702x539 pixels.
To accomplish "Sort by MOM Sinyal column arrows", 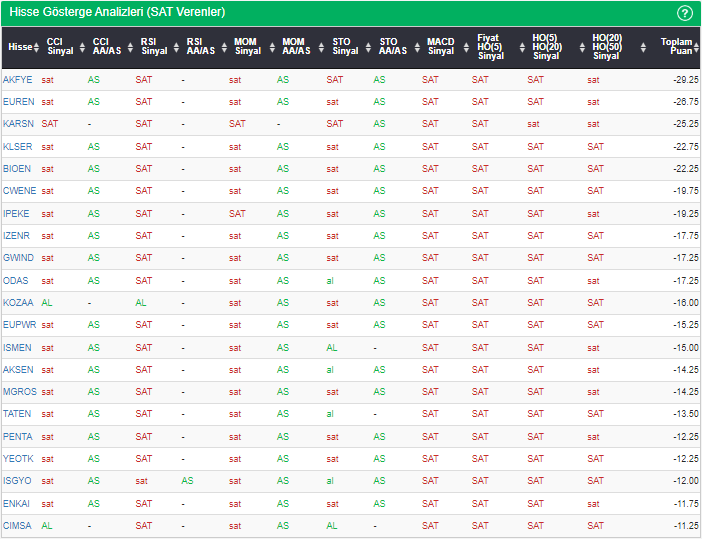I will 272,47.
